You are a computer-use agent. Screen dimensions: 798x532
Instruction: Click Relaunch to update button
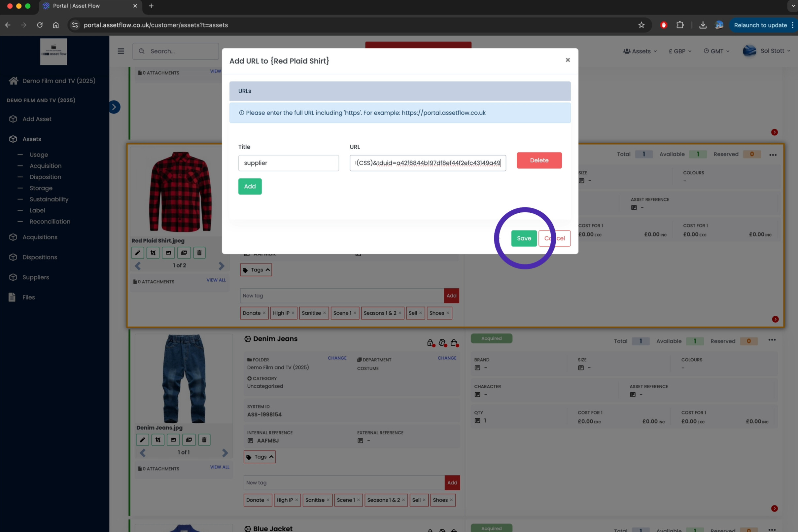pos(760,25)
